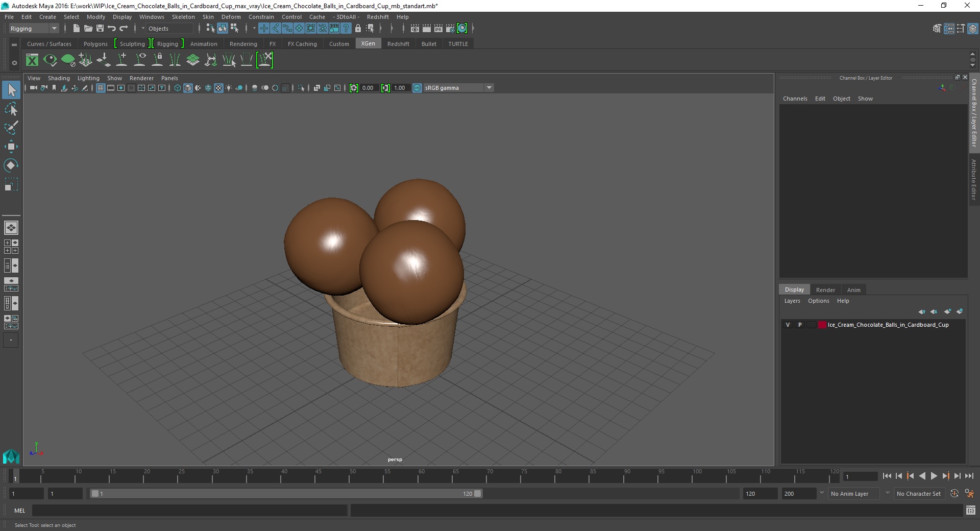Toggle wireframe shading in viewport

(x=178, y=88)
